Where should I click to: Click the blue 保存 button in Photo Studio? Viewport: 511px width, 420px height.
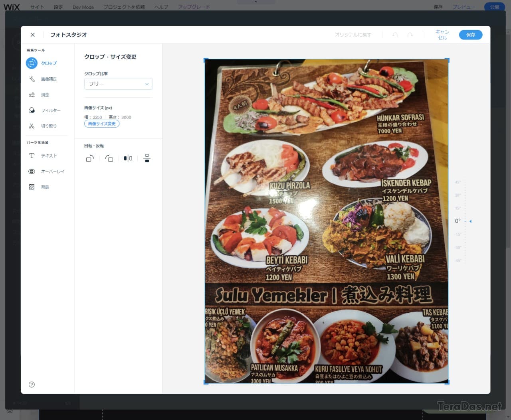pyautogui.click(x=471, y=35)
